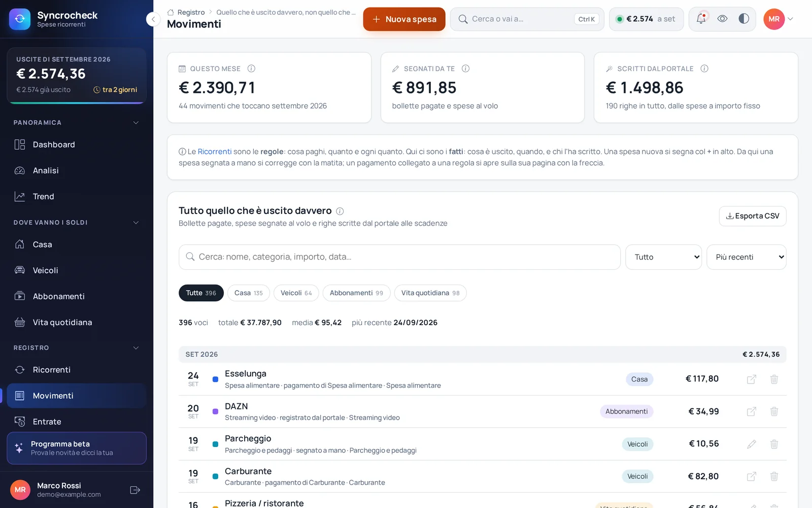Show info tooltip for Questo mese
The height and width of the screenshot is (508, 812).
251,69
